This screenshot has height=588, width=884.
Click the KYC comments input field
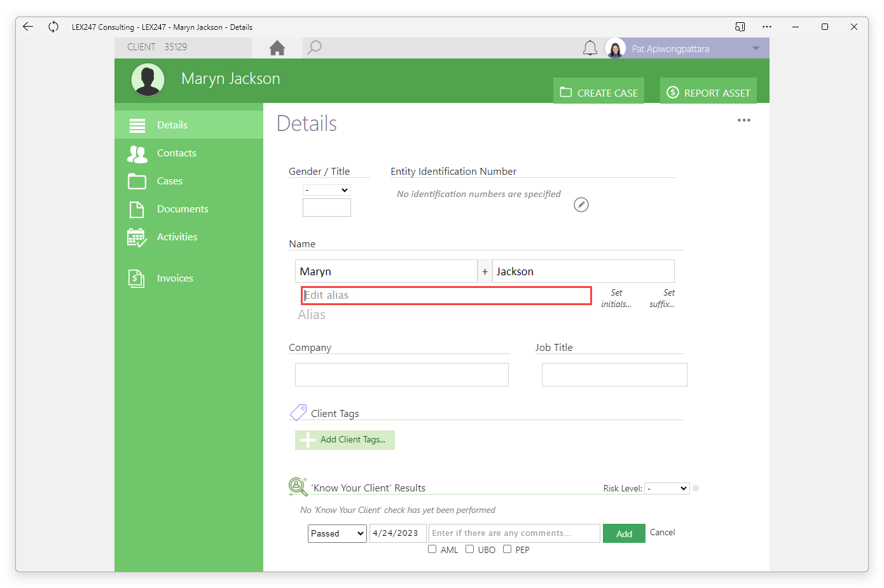coord(515,533)
